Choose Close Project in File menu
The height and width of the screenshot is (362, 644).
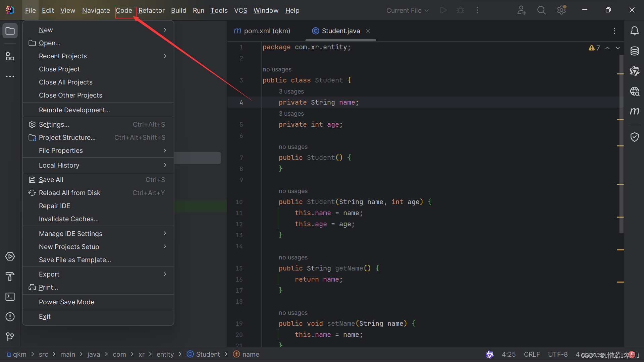98,69
